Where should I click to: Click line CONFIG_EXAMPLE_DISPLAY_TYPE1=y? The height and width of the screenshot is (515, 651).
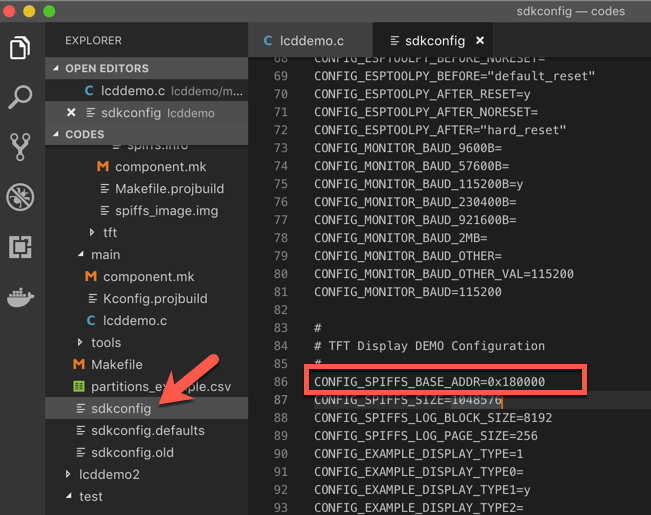pos(422,490)
